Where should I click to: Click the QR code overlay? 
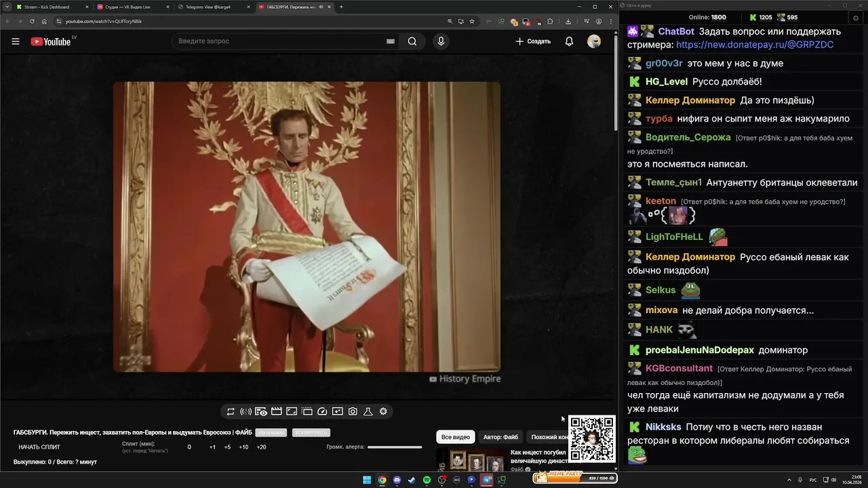(592, 439)
